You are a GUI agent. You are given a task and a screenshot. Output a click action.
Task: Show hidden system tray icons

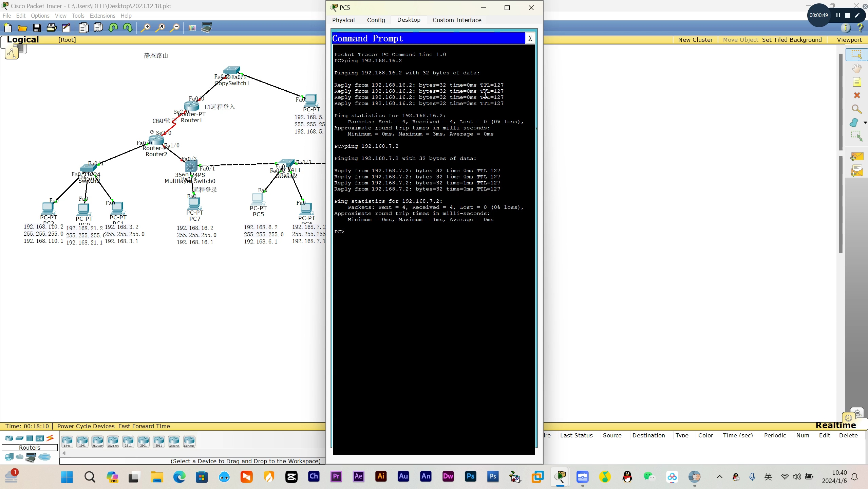coord(719,477)
